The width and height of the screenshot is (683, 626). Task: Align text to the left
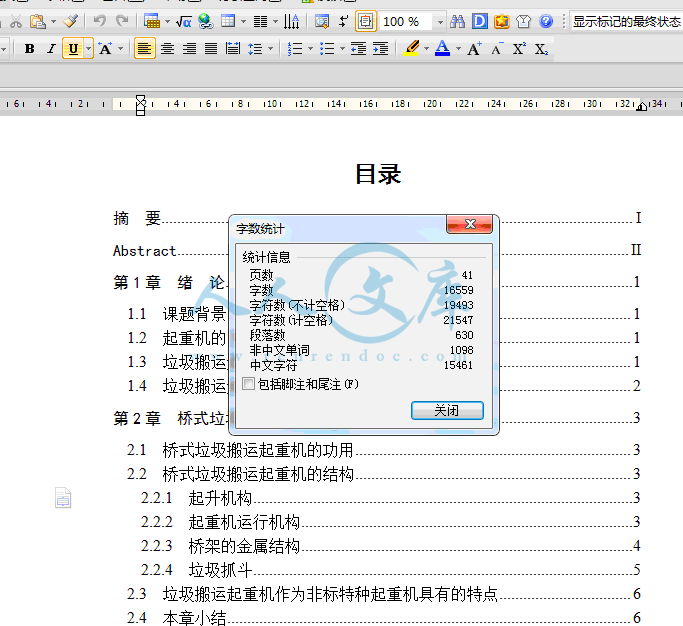point(145,48)
